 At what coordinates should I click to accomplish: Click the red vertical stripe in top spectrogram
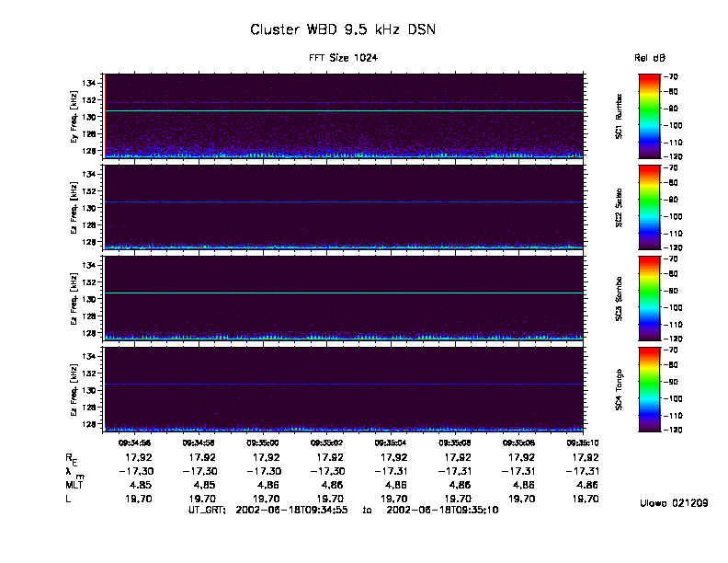click(105, 116)
